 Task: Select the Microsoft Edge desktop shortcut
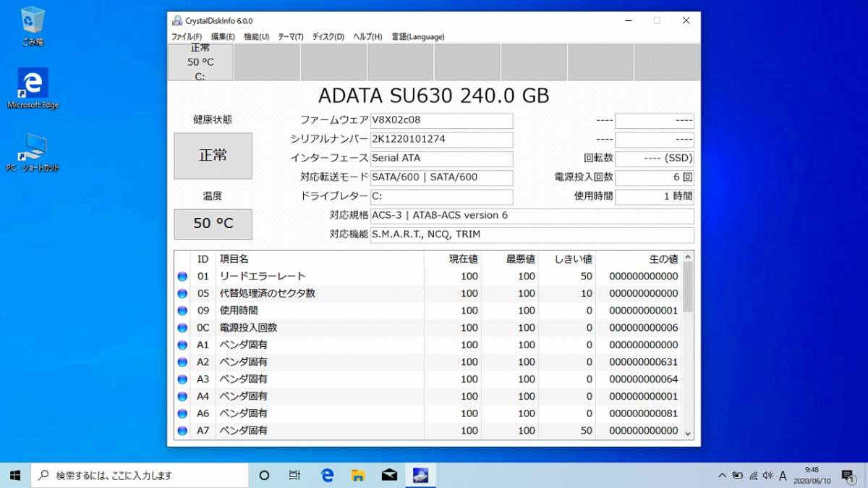(33, 88)
